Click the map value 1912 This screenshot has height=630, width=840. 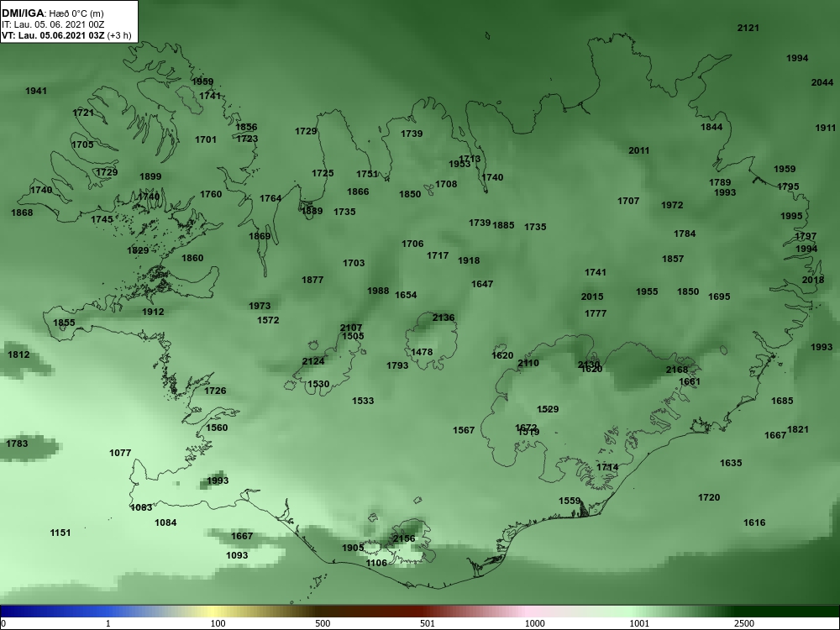(x=153, y=312)
